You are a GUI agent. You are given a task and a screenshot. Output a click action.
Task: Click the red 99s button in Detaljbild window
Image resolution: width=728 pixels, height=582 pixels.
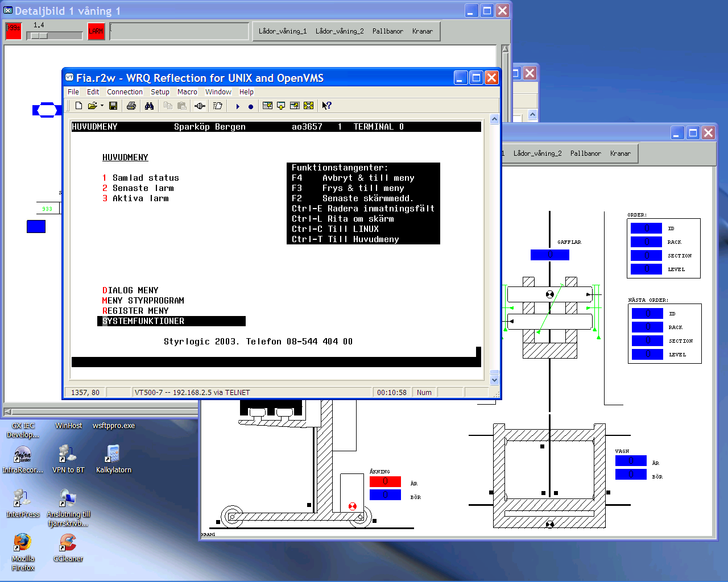(x=13, y=31)
